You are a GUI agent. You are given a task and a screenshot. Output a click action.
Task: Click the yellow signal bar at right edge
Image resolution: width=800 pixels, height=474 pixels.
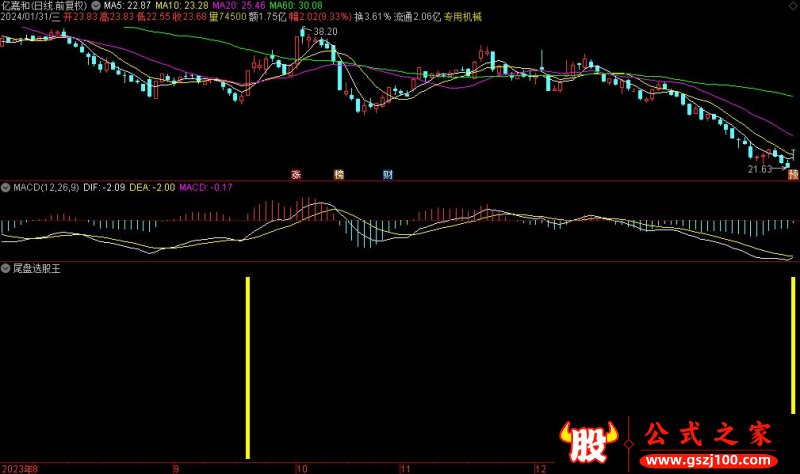[793, 345]
